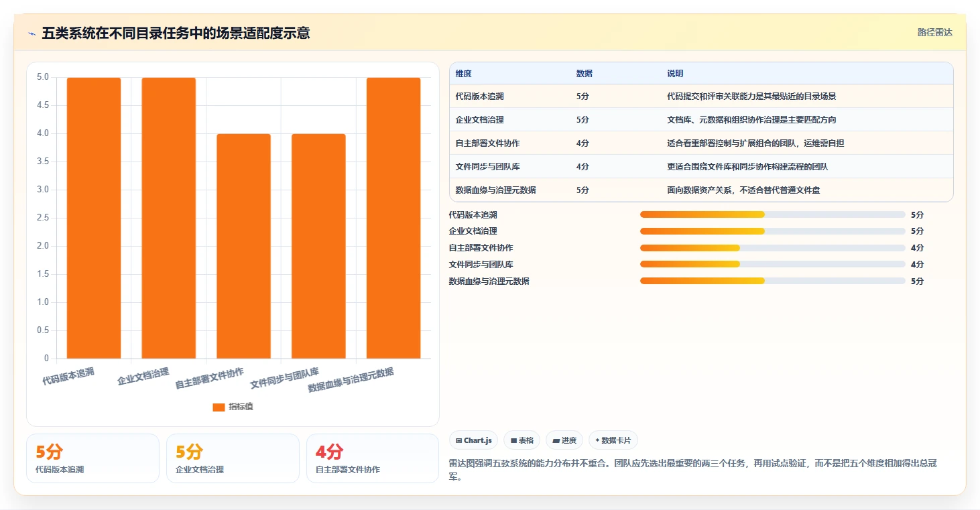
Task: Select the 表格 tag chip
Action: pyautogui.click(x=522, y=440)
